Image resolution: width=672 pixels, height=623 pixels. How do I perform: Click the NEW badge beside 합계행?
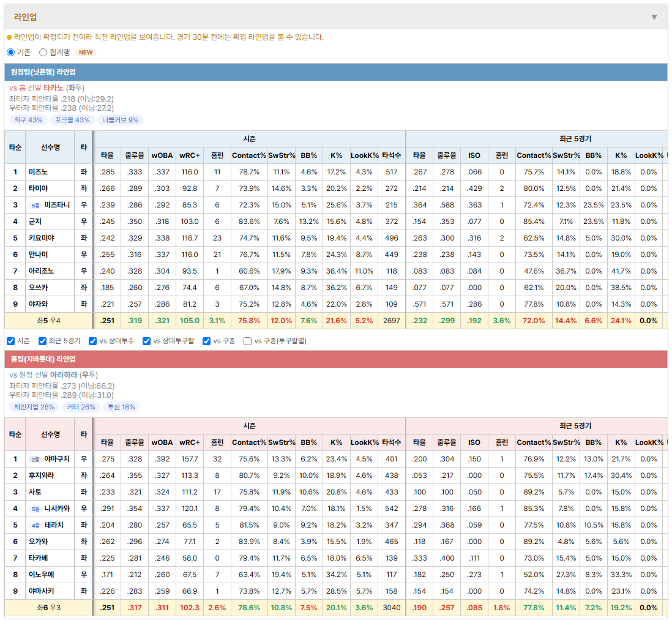[x=85, y=52]
